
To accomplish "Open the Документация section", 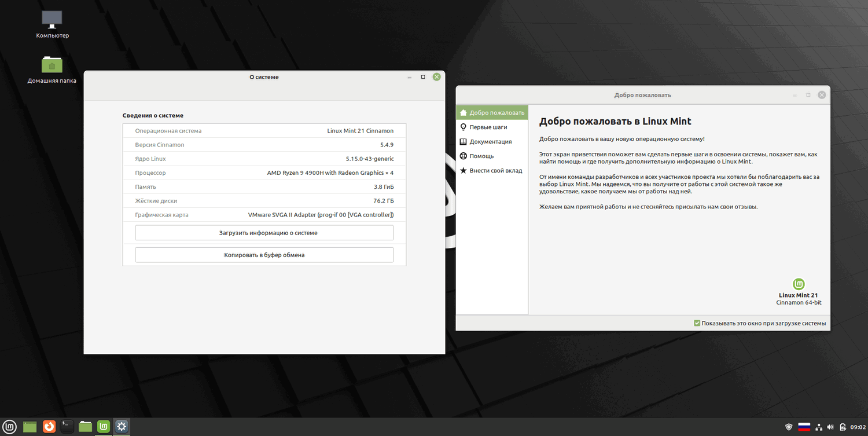I will [x=492, y=141].
